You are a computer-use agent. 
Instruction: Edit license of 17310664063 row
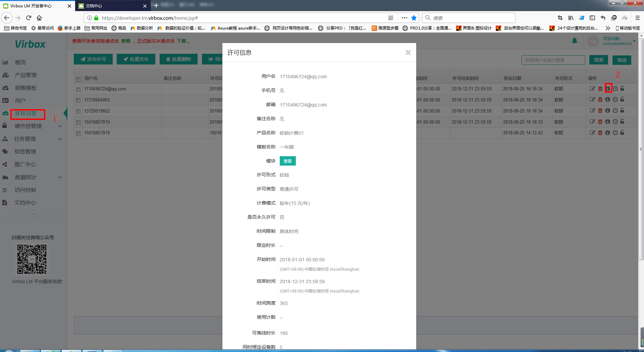[x=592, y=99]
